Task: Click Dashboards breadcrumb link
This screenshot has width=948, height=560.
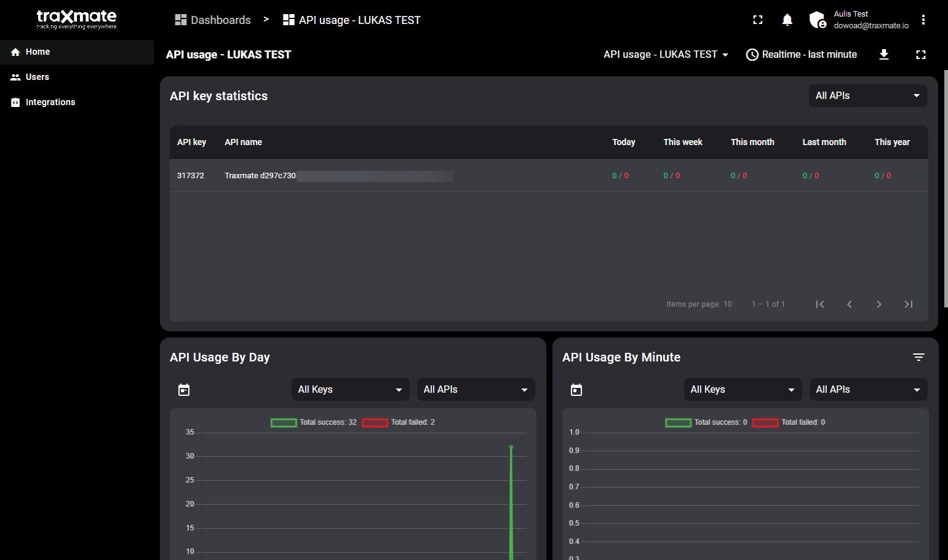Action: tap(213, 20)
